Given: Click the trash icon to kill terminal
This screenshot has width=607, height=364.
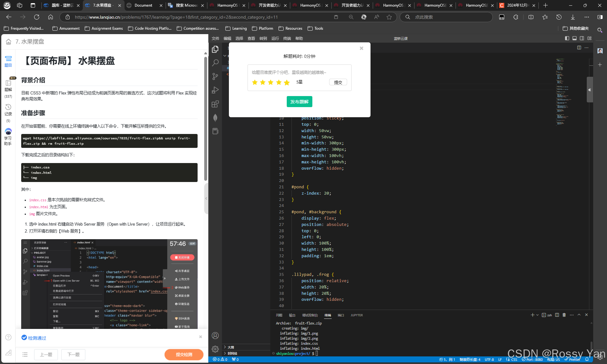Looking at the screenshot, I should [x=564, y=315].
